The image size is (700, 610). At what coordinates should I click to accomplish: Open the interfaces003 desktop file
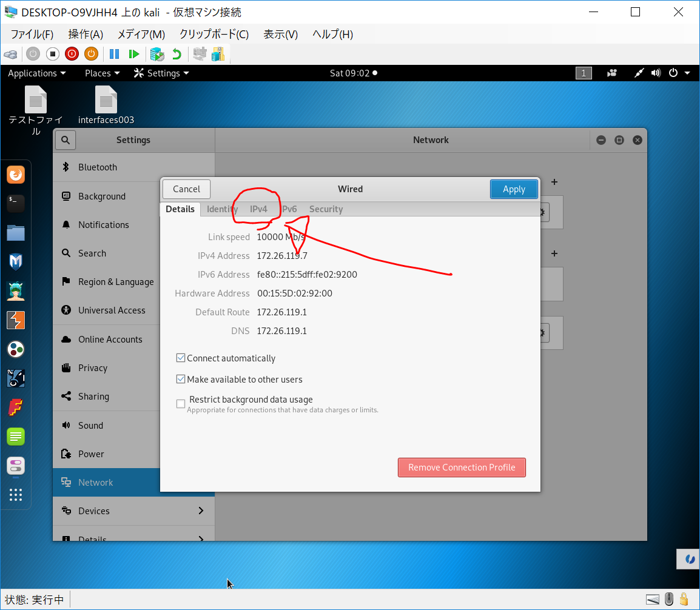click(x=106, y=104)
